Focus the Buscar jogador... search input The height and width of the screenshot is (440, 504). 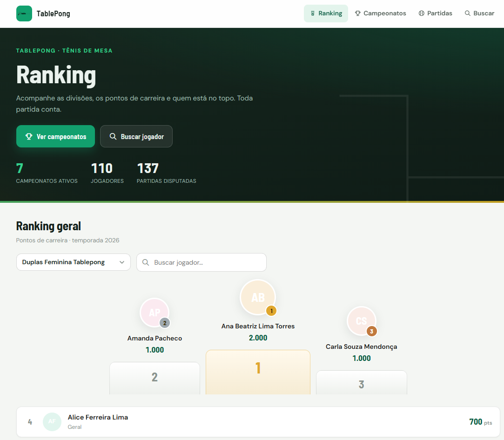click(202, 262)
